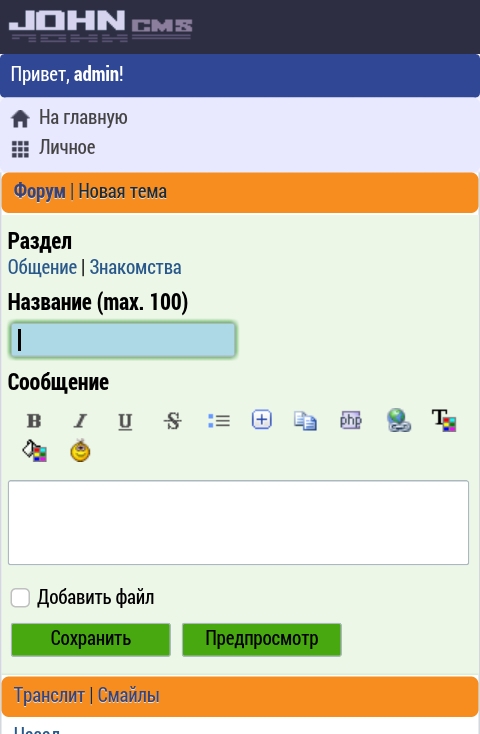Toggle underline formatting icon
This screenshot has width=480, height=734.
pos(125,420)
